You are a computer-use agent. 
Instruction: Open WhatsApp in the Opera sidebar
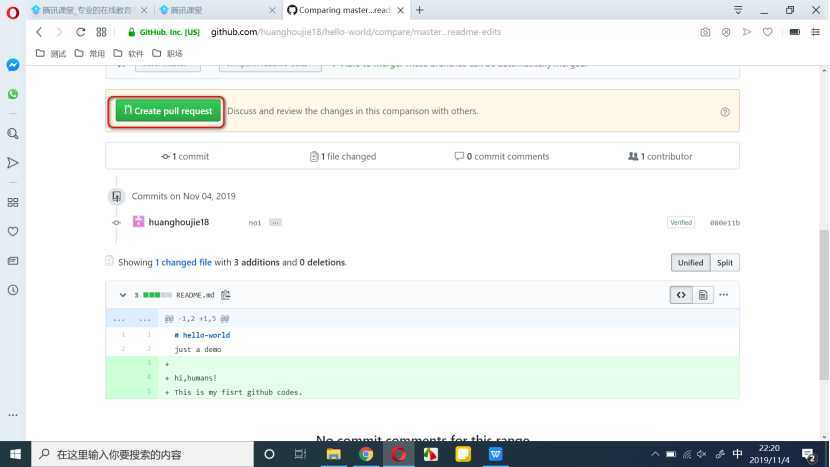click(13, 94)
